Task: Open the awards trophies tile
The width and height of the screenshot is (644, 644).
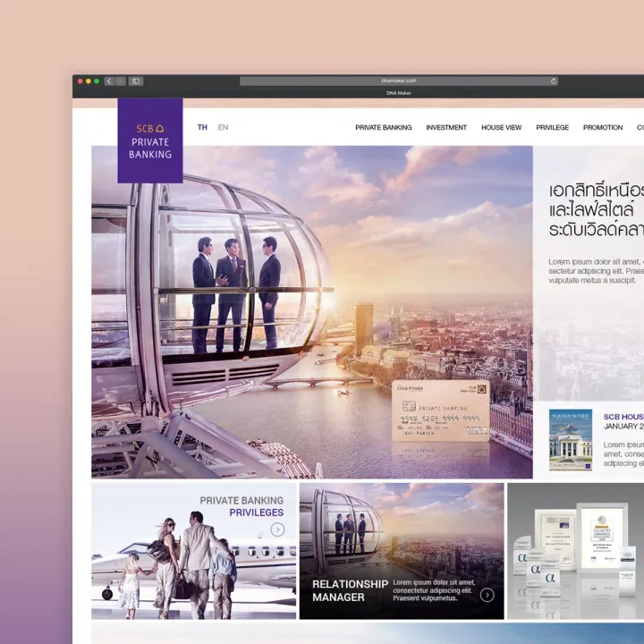Action: point(576,551)
